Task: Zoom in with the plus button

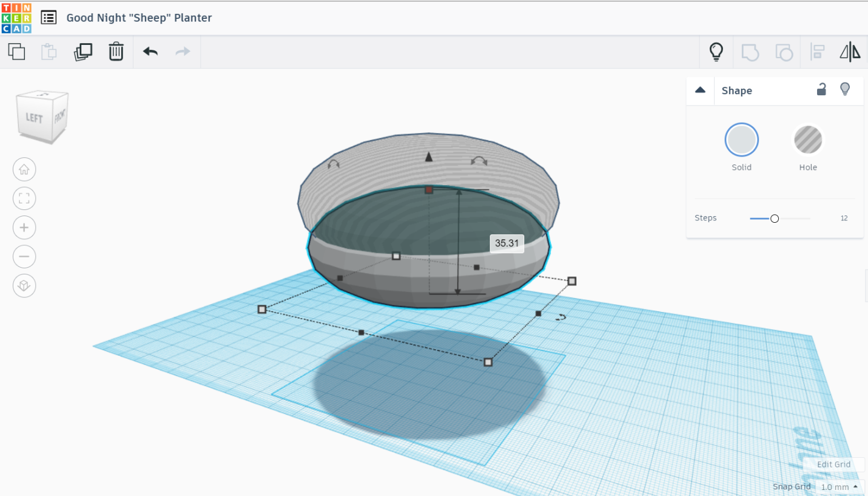Action: (x=24, y=228)
